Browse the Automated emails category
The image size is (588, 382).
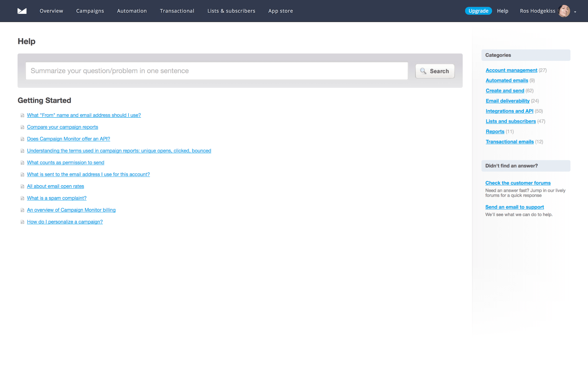(507, 80)
